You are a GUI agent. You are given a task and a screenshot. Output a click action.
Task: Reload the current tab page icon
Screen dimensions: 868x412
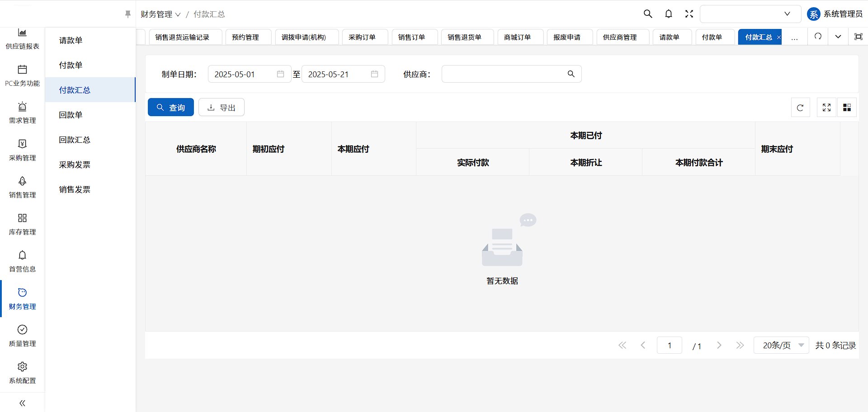[x=818, y=37]
